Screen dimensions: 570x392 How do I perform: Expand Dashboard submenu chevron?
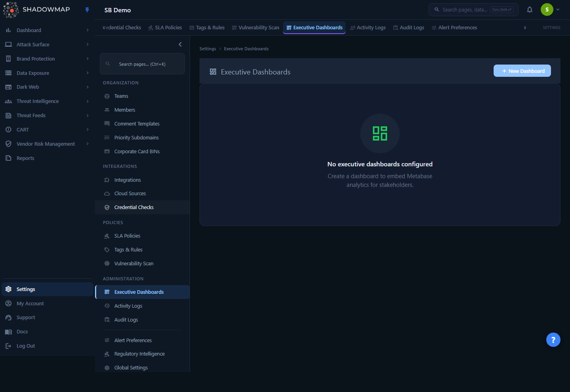coord(87,30)
